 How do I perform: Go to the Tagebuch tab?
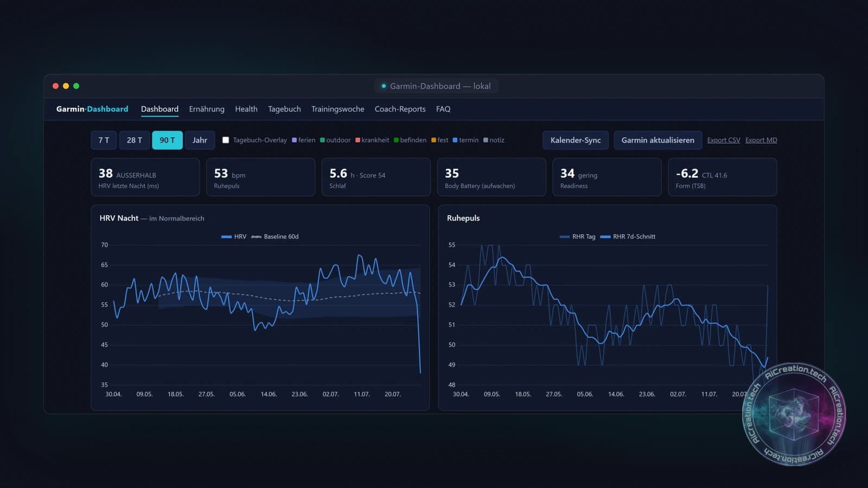284,109
